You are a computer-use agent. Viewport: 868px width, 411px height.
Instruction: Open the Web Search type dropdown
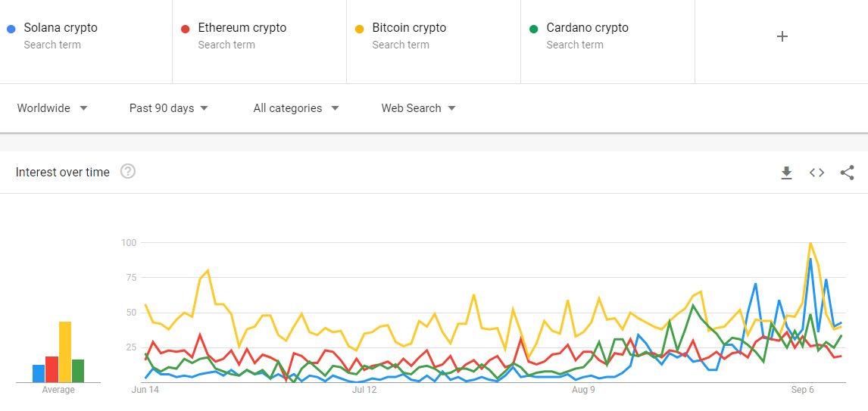tap(418, 108)
